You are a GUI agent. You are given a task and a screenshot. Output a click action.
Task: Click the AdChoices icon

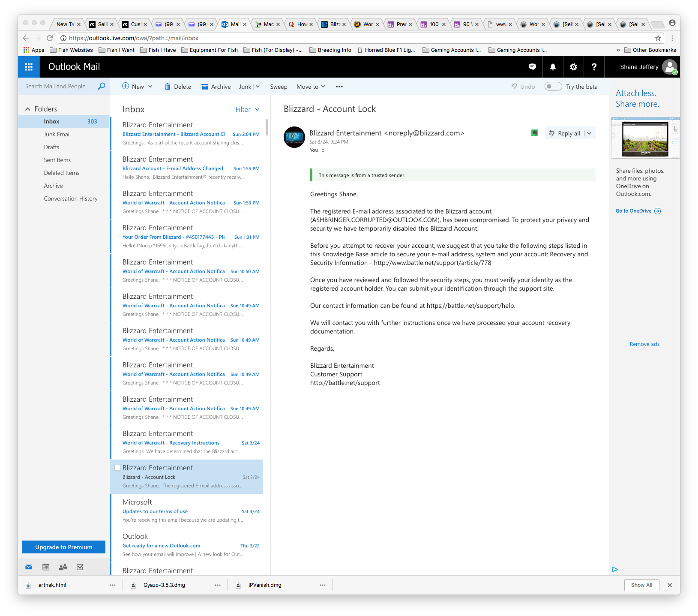(615, 569)
